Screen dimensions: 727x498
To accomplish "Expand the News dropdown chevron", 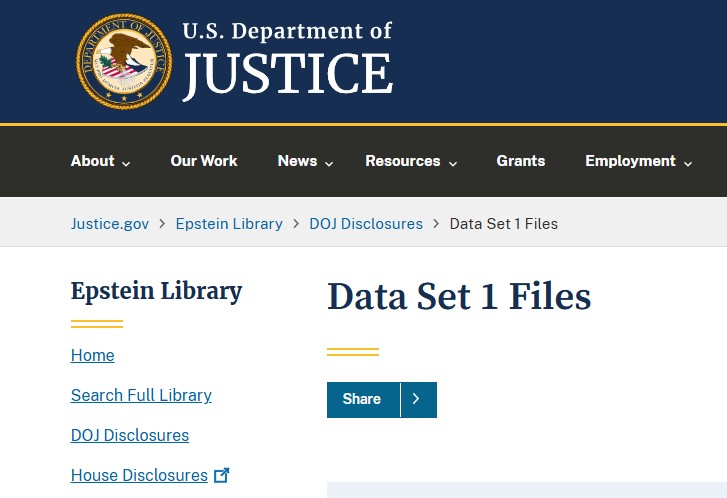I will tap(329, 163).
